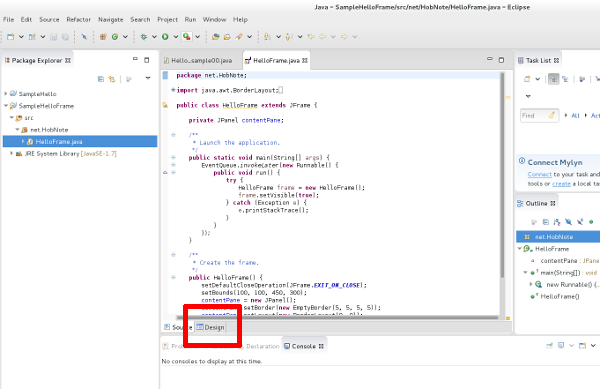Click the New Java Class icon
600x389 pixels.
click(x=115, y=37)
